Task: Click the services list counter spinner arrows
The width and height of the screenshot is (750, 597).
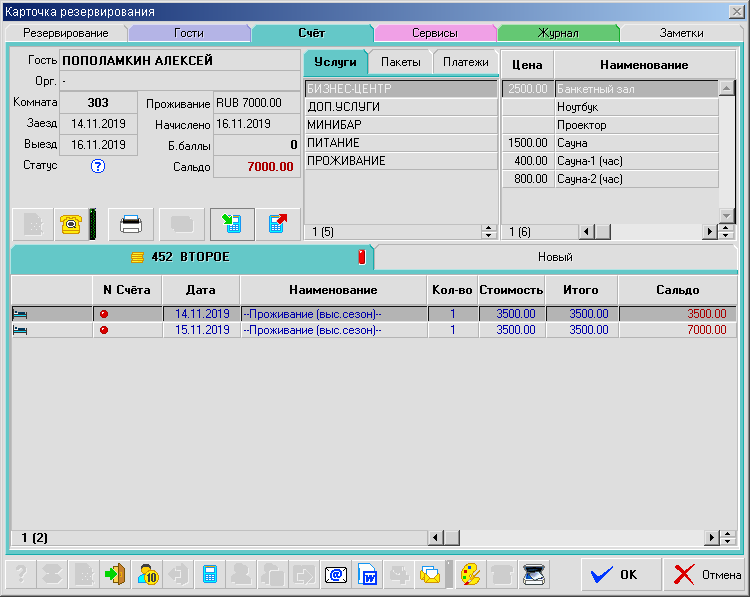Action: [x=489, y=232]
